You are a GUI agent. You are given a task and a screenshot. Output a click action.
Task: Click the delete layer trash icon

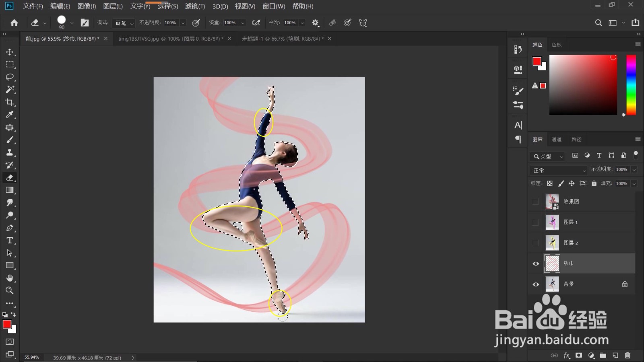click(627, 355)
